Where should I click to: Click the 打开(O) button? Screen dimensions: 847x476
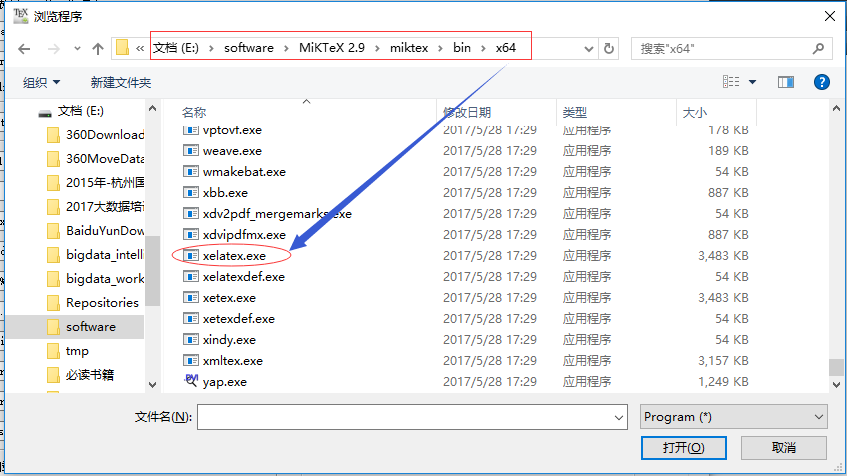coord(683,447)
